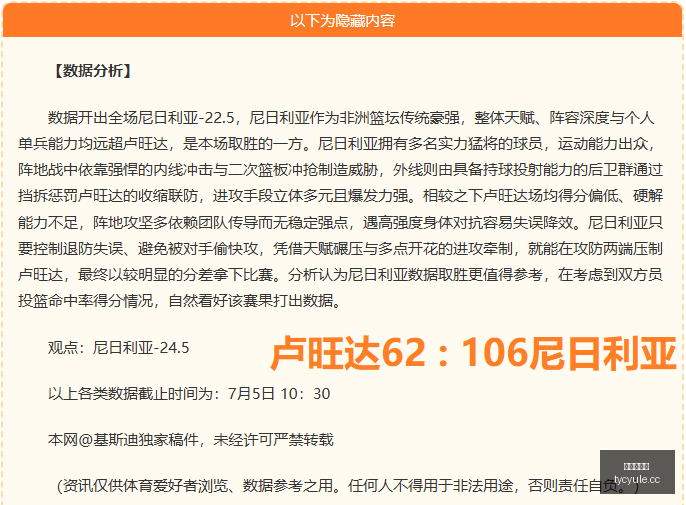Click the paragraph line starting '数据开出全场尼日利亚-22.5'
Image resolution: width=686 pixels, height=505 pixels.
tap(351, 117)
